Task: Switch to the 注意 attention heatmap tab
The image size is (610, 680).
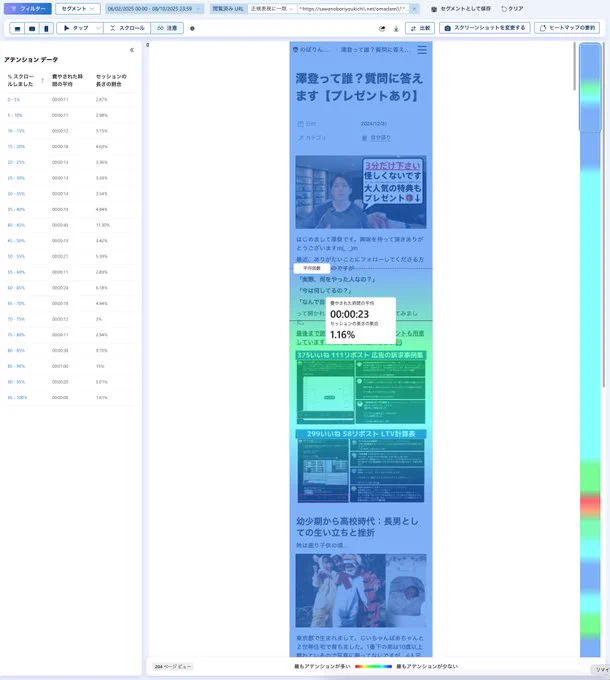Action: pyautogui.click(x=167, y=28)
